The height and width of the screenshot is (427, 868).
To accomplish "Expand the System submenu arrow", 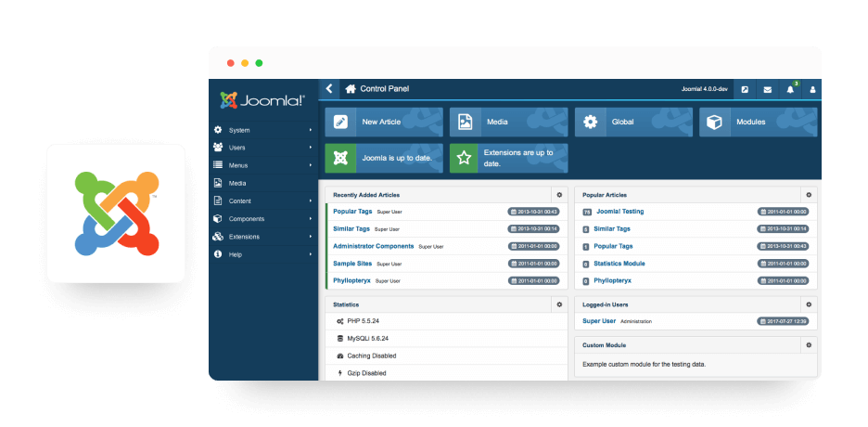I will 311,130.
